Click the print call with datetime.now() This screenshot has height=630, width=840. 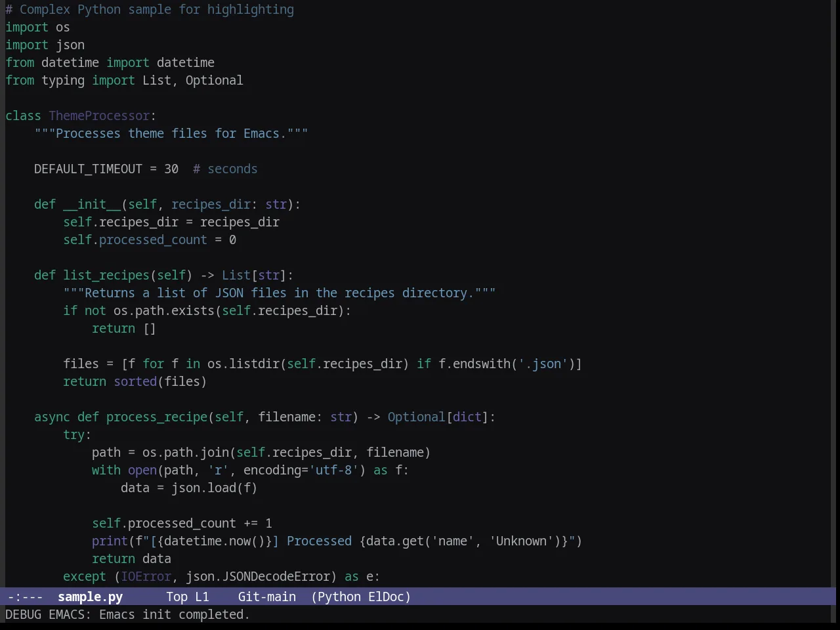[x=337, y=541]
